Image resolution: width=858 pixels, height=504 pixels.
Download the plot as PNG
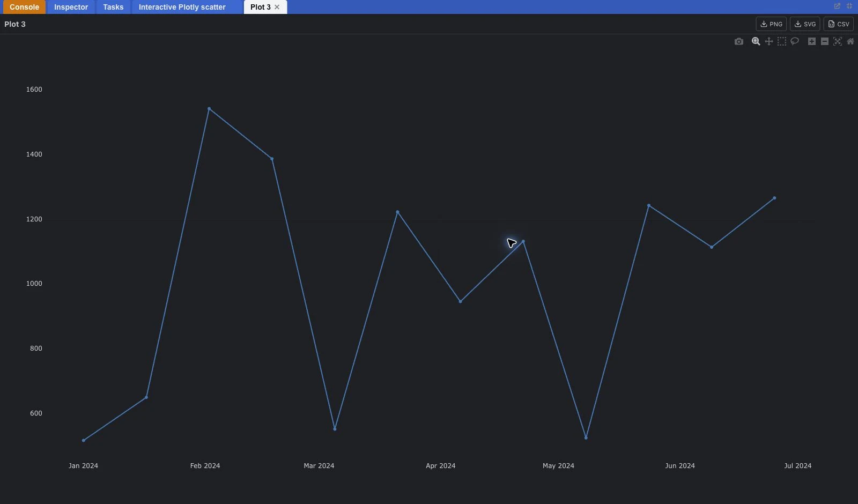click(x=771, y=24)
